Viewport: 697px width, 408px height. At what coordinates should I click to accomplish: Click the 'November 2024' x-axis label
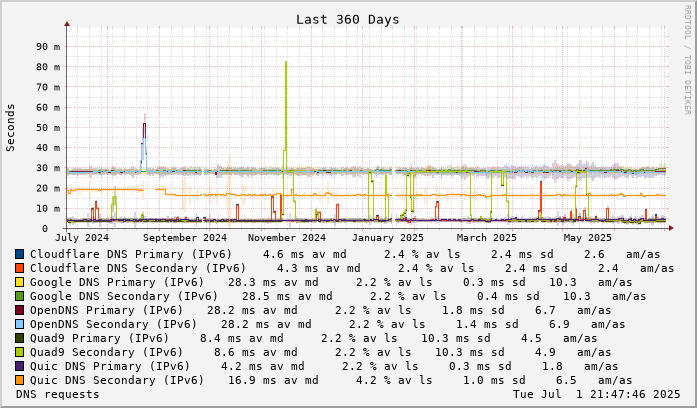[x=287, y=238]
